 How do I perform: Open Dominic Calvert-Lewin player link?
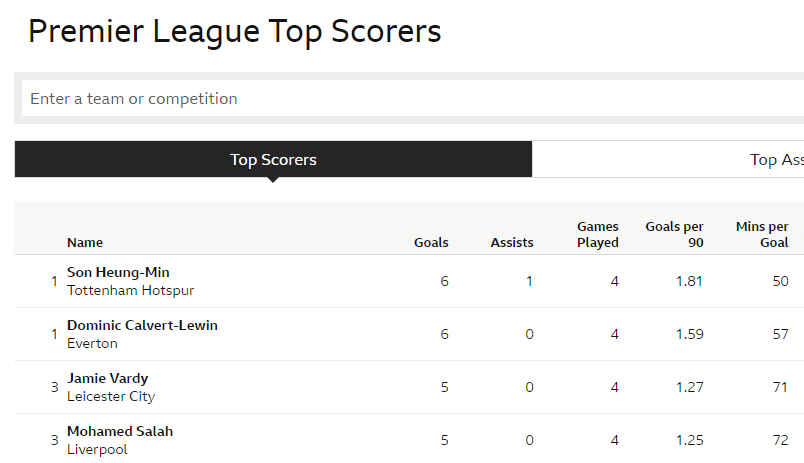143,325
